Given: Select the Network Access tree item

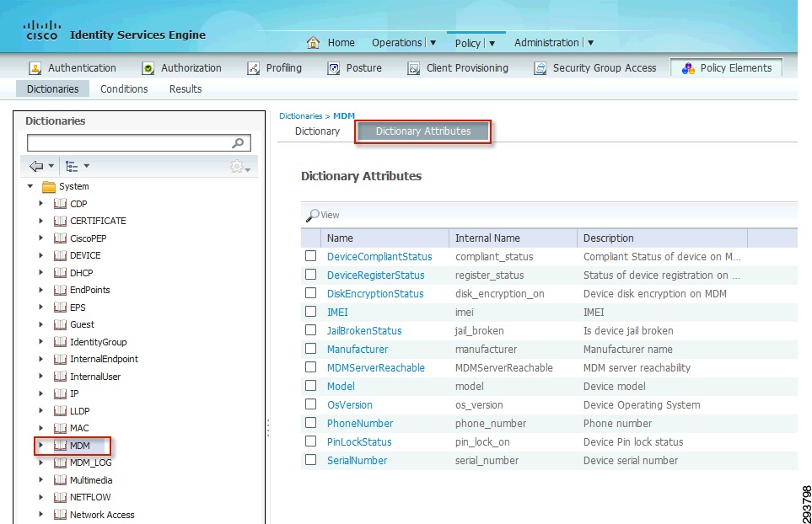Looking at the screenshot, I should point(102,515).
